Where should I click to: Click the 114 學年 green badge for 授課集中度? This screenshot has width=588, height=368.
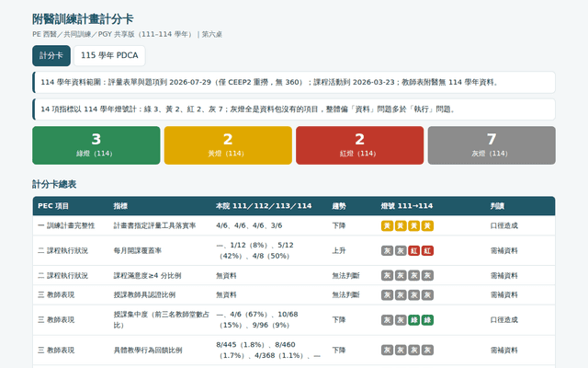(427, 320)
